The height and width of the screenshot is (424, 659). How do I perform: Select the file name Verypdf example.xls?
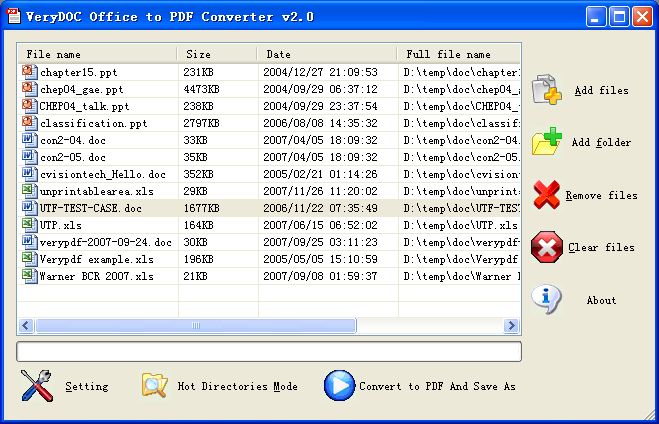96,260
